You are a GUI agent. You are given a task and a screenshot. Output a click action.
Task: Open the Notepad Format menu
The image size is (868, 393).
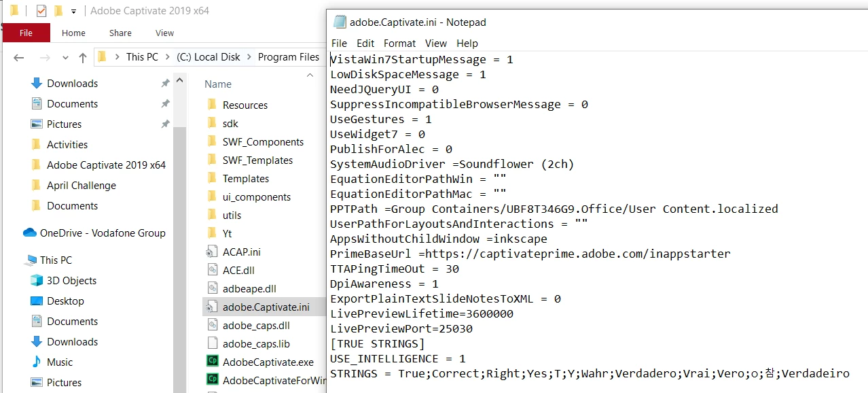(399, 43)
